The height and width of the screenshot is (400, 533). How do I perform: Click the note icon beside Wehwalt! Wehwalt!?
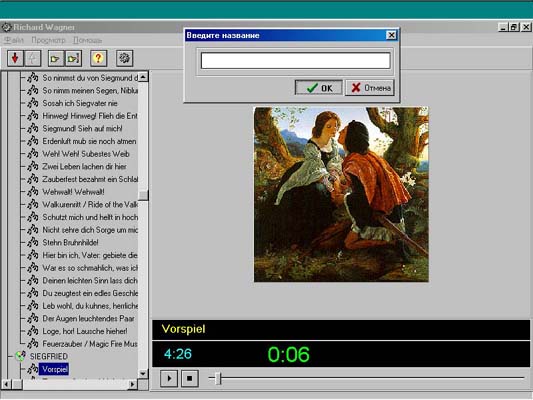[x=33, y=191]
